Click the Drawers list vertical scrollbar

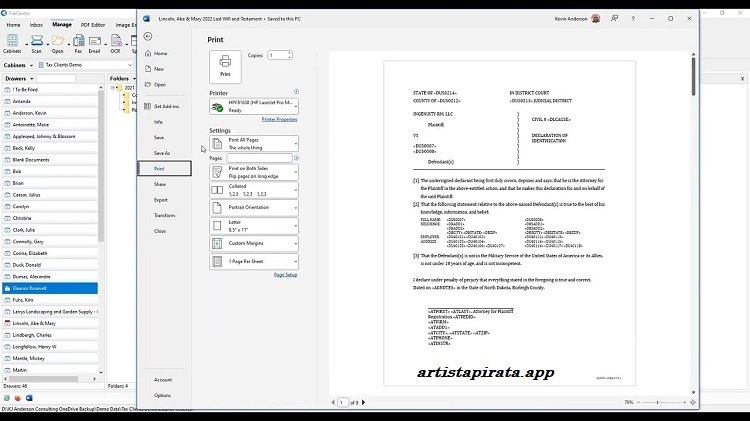coord(101,165)
